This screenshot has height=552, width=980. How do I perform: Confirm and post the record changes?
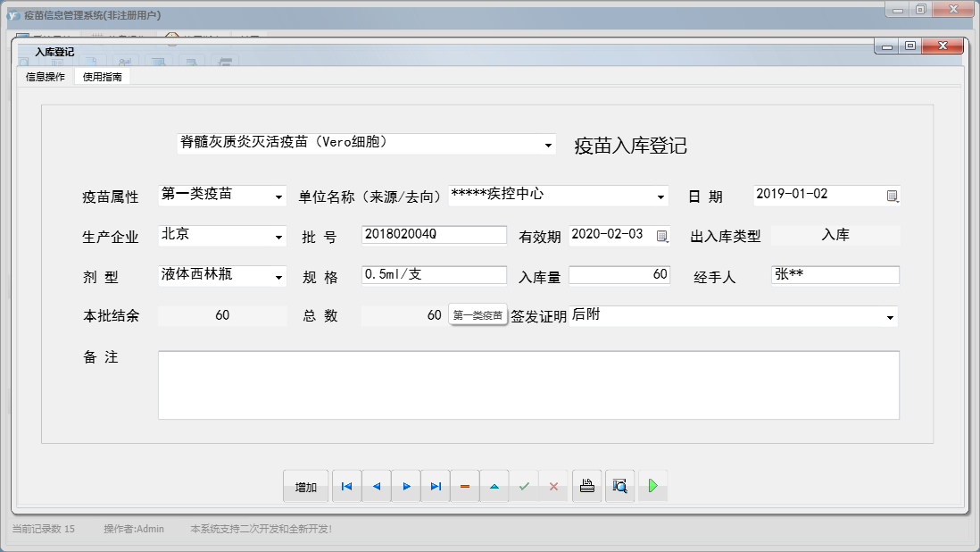(x=525, y=486)
